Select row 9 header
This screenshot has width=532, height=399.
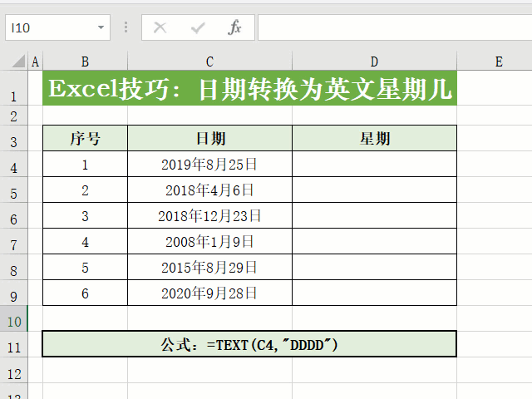[13, 293]
